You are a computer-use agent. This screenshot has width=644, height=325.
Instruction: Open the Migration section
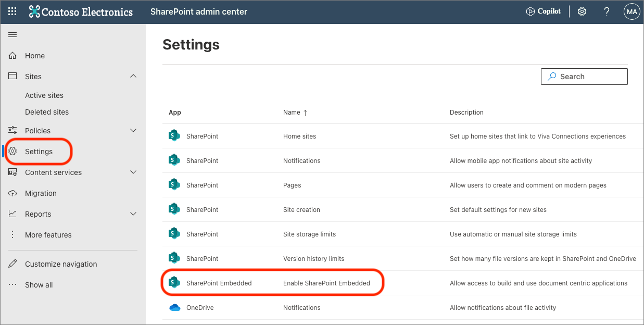click(x=40, y=193)
